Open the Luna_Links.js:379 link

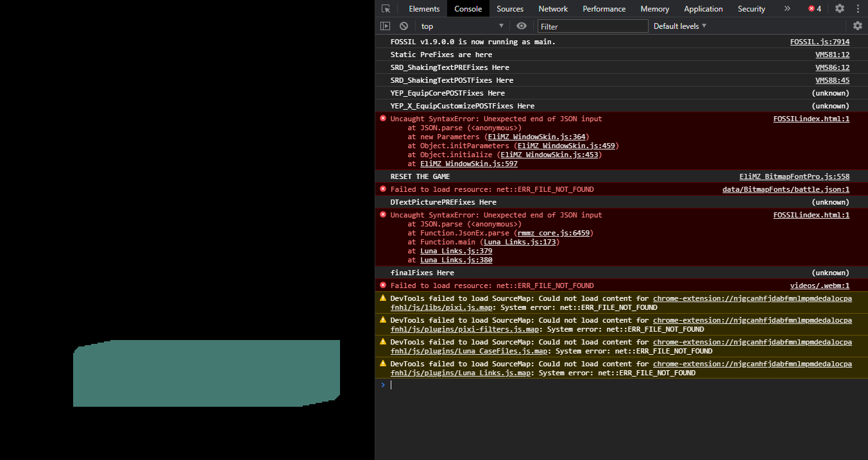pyautogui.click(x=456, y=251)
